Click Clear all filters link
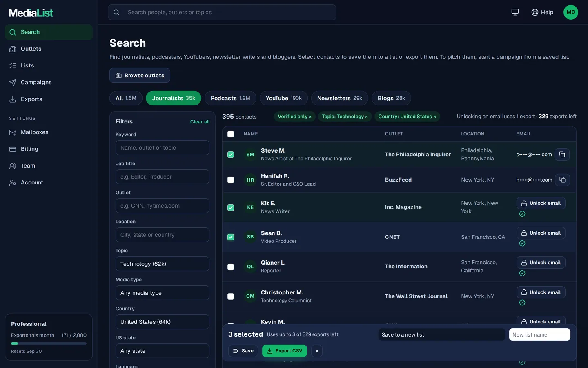The image size is (588, 368). click(200, 122)
